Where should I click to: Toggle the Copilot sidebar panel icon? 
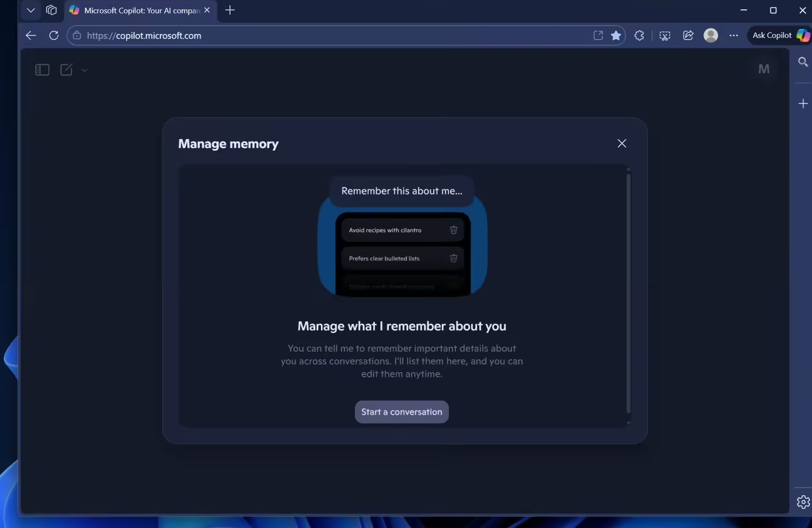point(42,70)
